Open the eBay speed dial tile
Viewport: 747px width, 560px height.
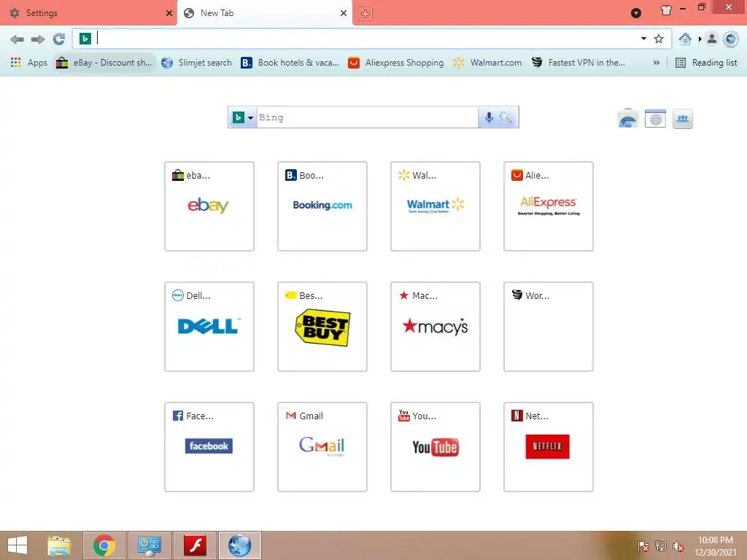[x=209, y=206]
